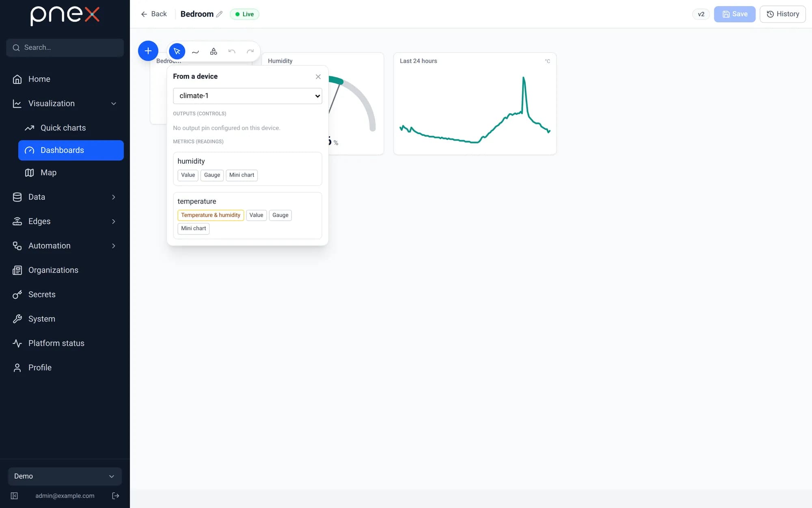Add humidity Mini chart widget

point(242,175)
